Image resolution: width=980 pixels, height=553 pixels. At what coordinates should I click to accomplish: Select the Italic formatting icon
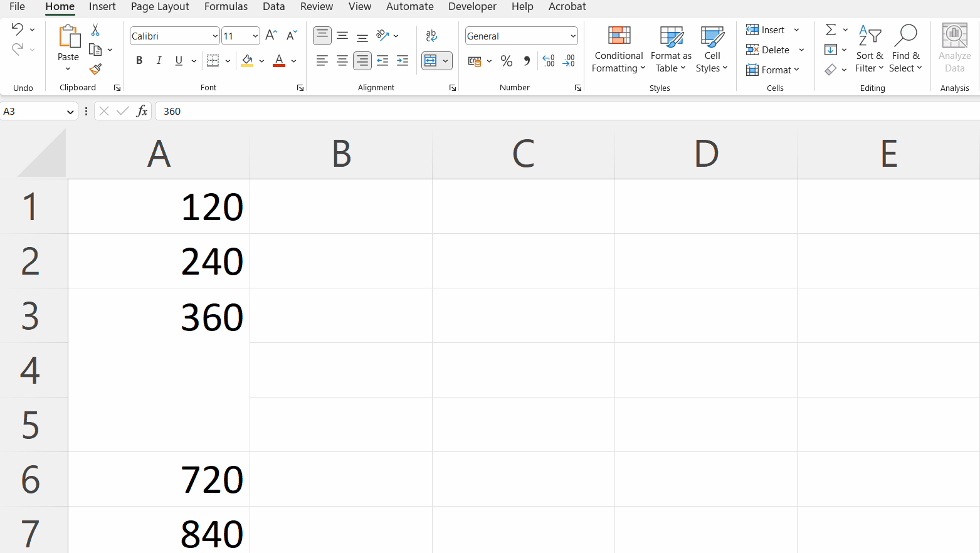pos(159,60)
